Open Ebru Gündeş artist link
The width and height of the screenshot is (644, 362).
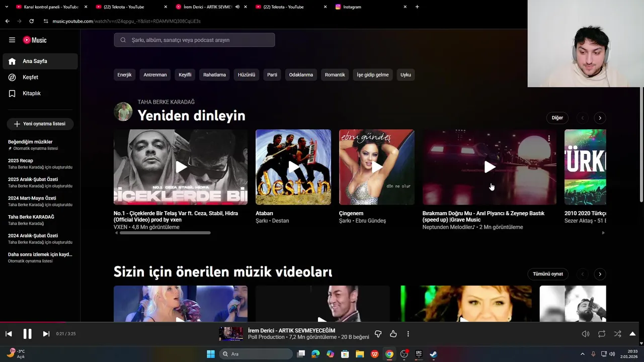(x=371, y=221)
